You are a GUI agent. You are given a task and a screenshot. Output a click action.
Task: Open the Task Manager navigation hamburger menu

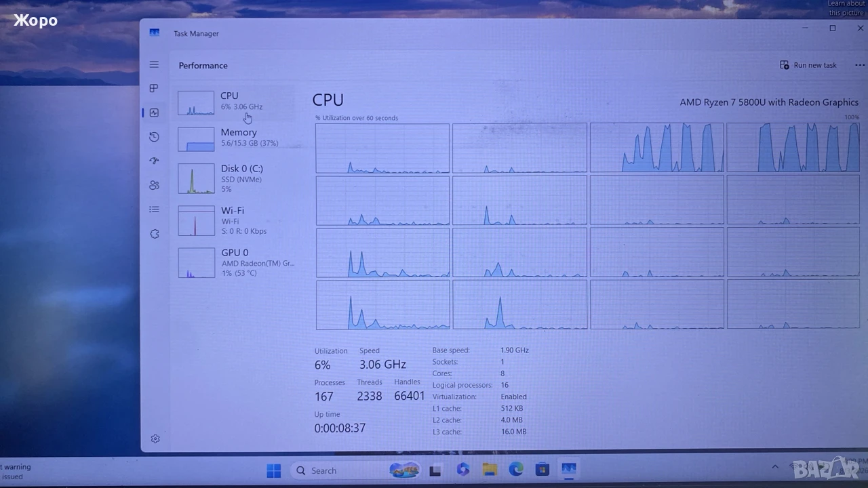pos(154,64)
